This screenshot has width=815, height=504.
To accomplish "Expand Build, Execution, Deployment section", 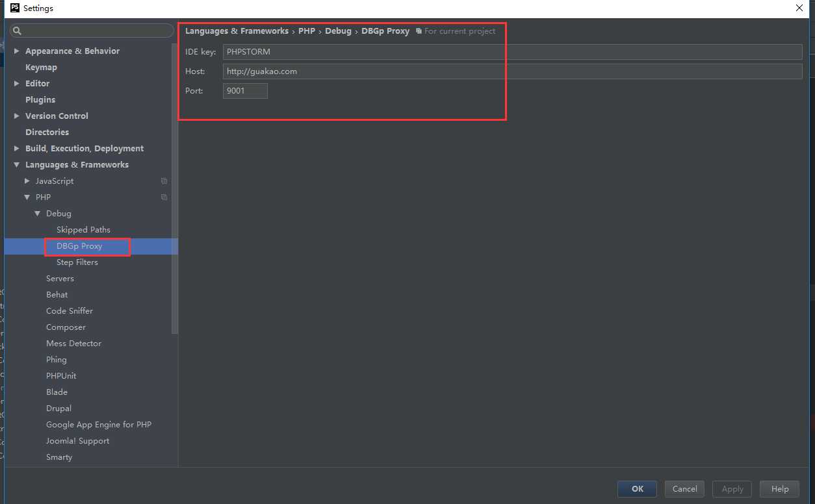I will pos(17,148).
